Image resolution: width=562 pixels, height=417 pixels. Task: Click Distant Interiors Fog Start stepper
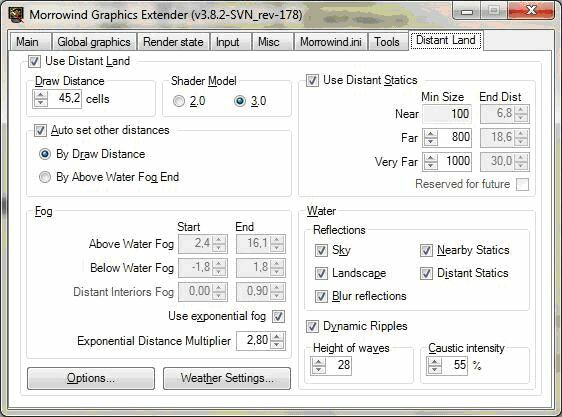tap(219, 292)
